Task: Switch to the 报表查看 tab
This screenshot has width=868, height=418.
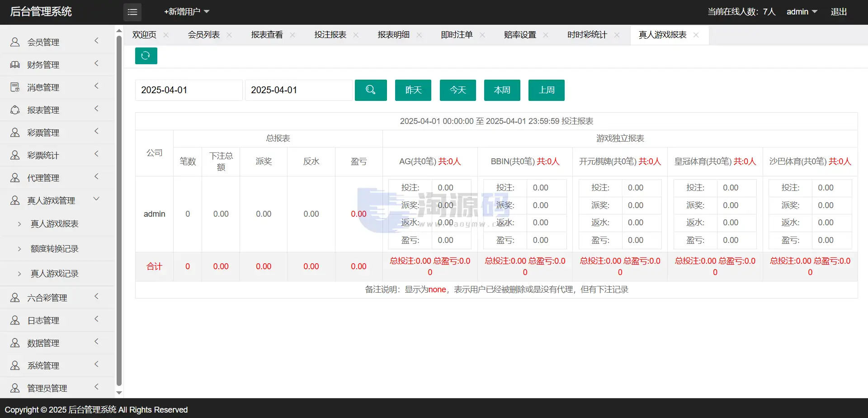Action: 267,35
